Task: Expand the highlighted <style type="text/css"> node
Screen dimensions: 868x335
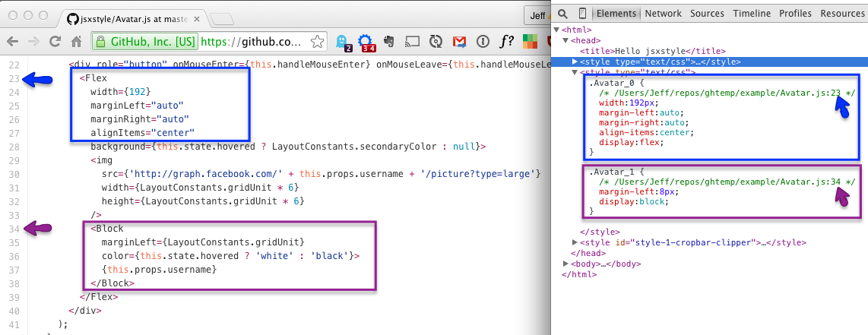Action: [x=575, y=62]
